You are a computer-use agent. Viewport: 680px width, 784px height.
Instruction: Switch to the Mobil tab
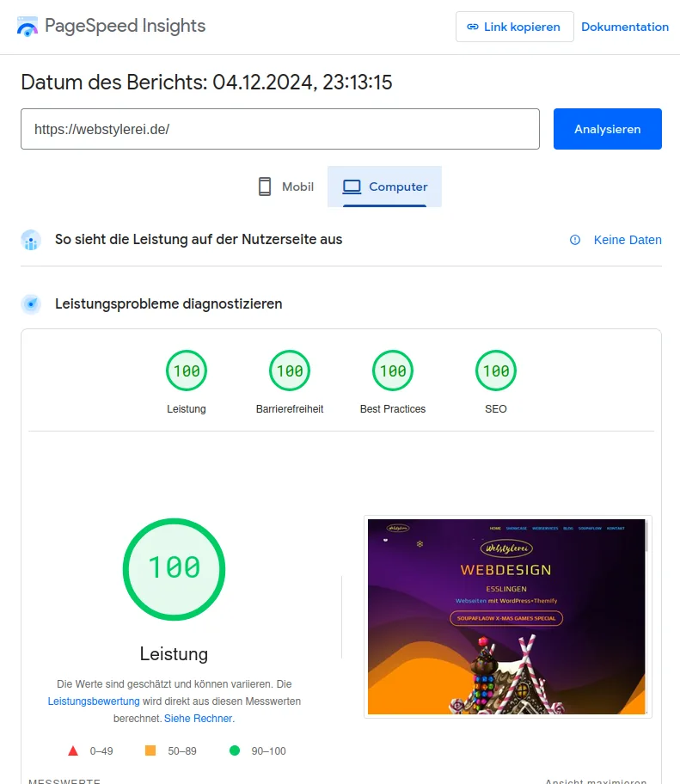(286, 187)
